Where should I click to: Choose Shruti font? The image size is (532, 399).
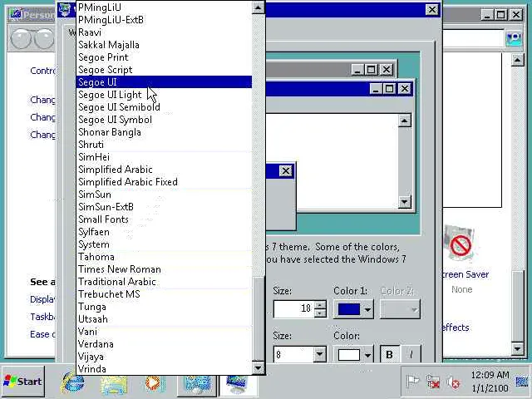click(x=165, y=145)
